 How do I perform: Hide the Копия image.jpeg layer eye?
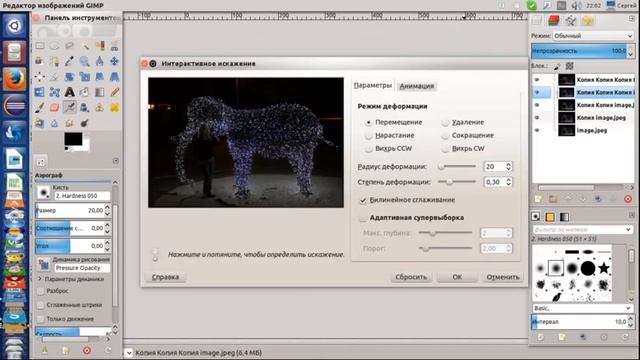537,118
